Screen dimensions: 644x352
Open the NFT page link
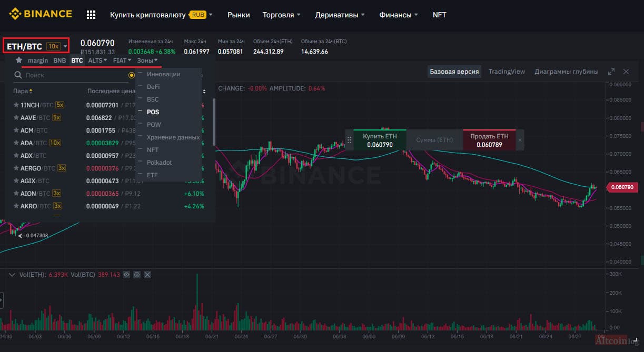click(x=439, y=15)
